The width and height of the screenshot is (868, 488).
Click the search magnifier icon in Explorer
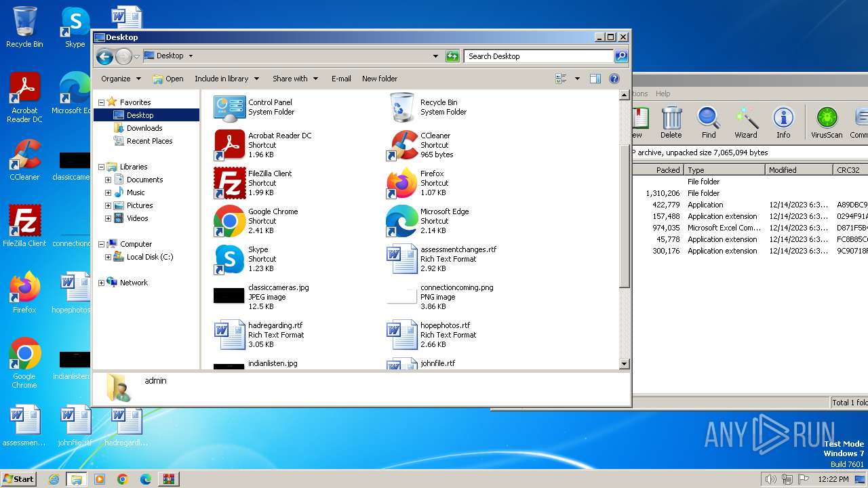[620, 56]
